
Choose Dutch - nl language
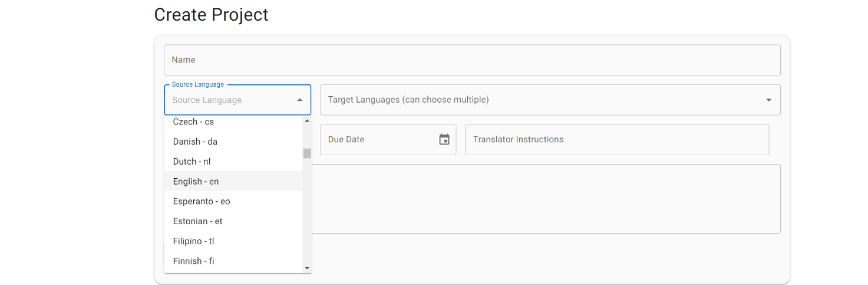[x=233, y=162]
